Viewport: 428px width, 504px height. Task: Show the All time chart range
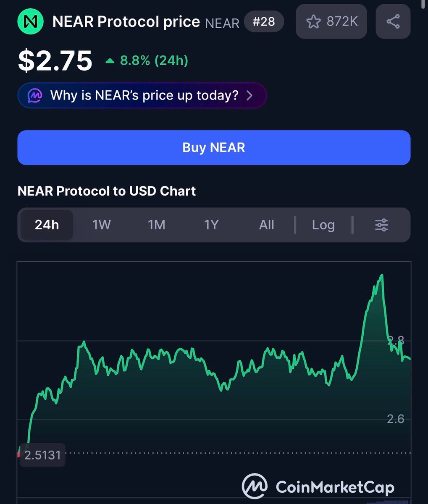[267, 225]
